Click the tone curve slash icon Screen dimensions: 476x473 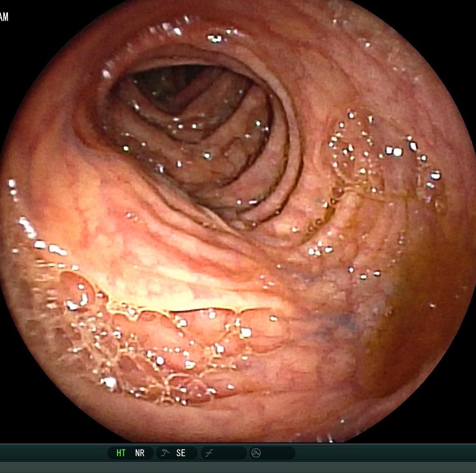tap(209, 453)
